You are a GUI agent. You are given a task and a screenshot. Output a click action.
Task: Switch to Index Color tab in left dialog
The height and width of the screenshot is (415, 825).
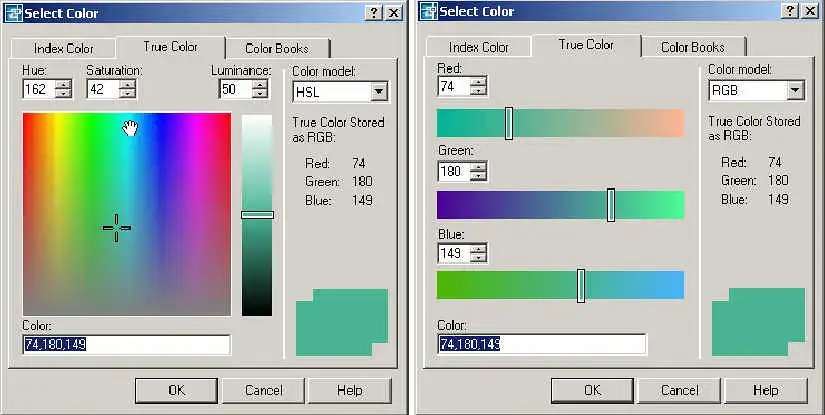pos(64,48)
